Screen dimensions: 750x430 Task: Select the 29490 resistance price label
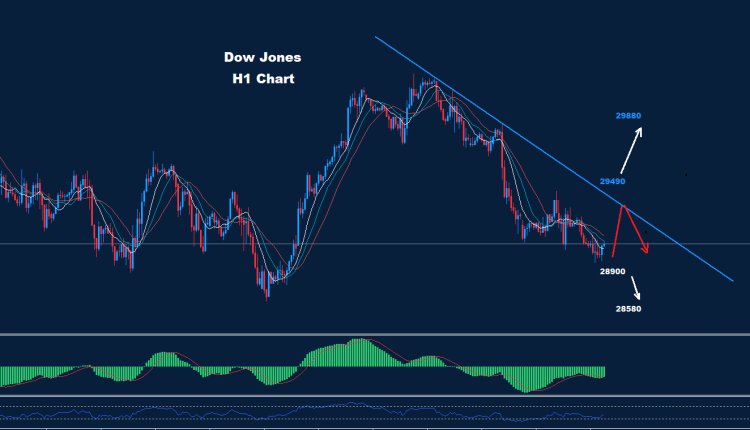click(612, 181)
